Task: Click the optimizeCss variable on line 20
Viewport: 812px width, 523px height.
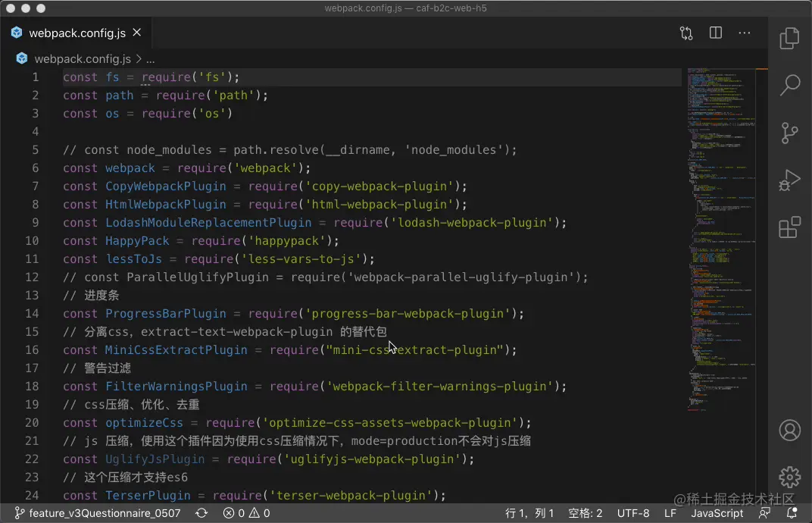Action: 144,423
